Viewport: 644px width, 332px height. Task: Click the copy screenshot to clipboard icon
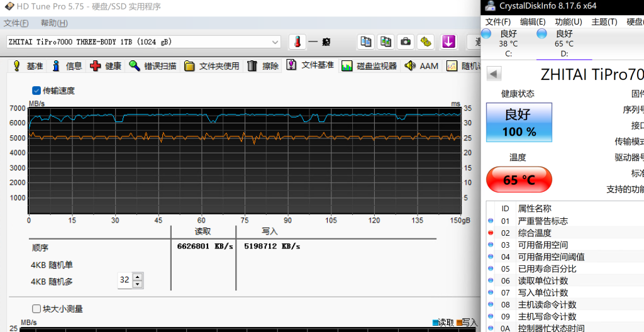(386, 41)
